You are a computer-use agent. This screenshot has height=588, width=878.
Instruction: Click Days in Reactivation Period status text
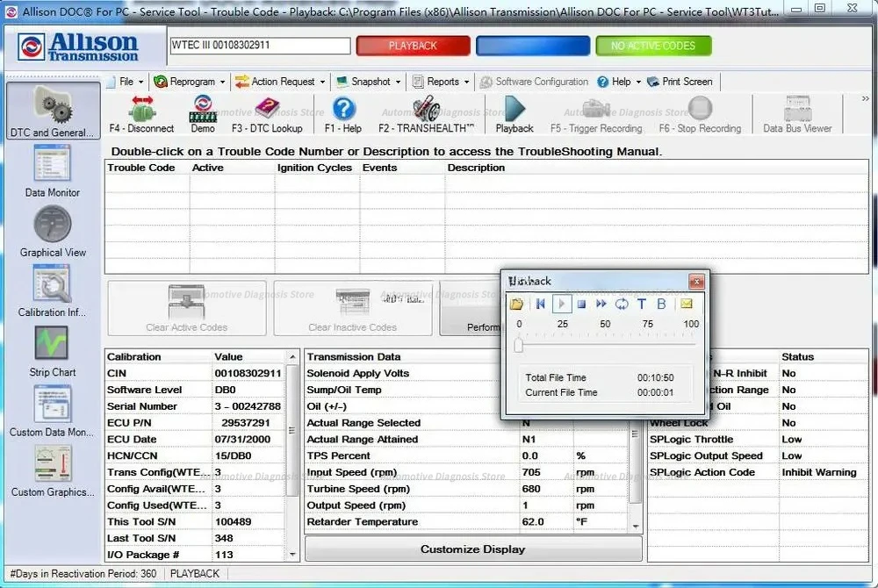(83, 573)
